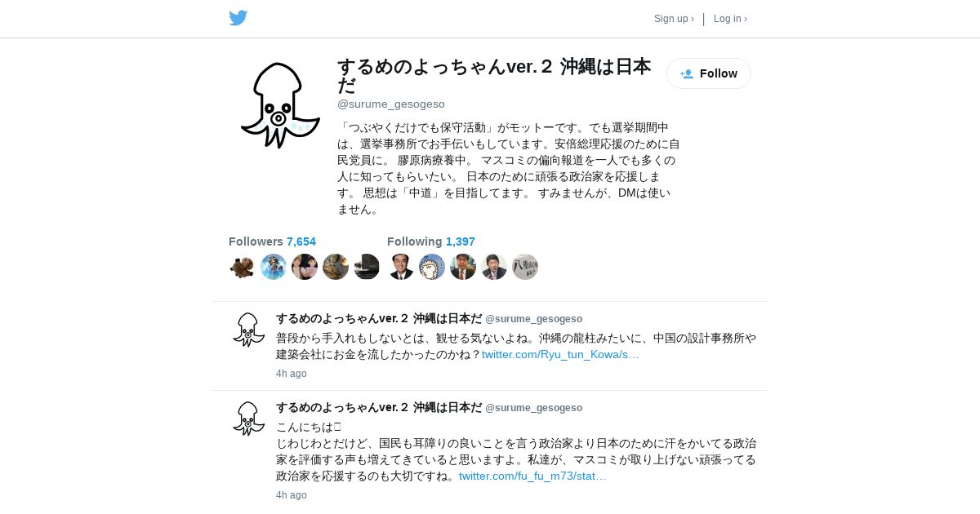Open the Sign up link
This screenshot has width=980, height=514.
(674, 19)
